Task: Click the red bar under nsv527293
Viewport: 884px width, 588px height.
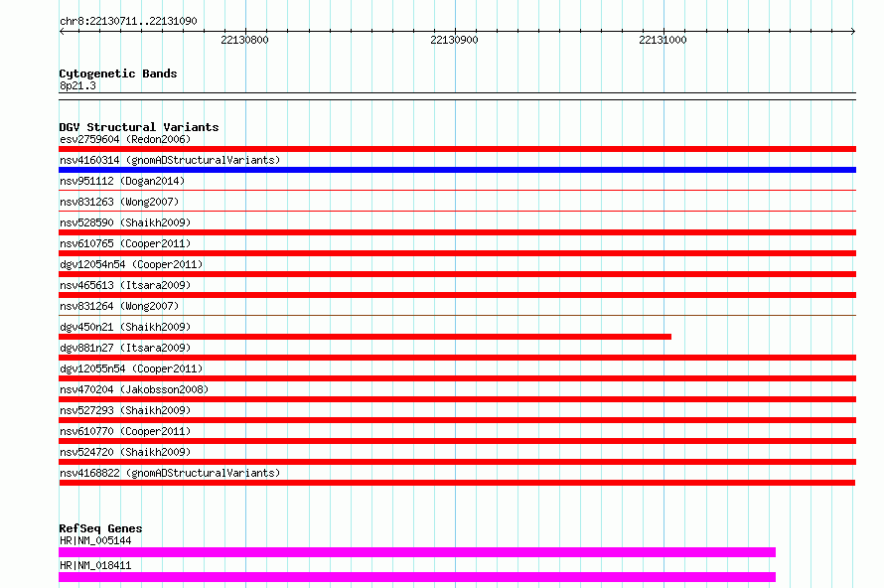Action: [457, 420]
